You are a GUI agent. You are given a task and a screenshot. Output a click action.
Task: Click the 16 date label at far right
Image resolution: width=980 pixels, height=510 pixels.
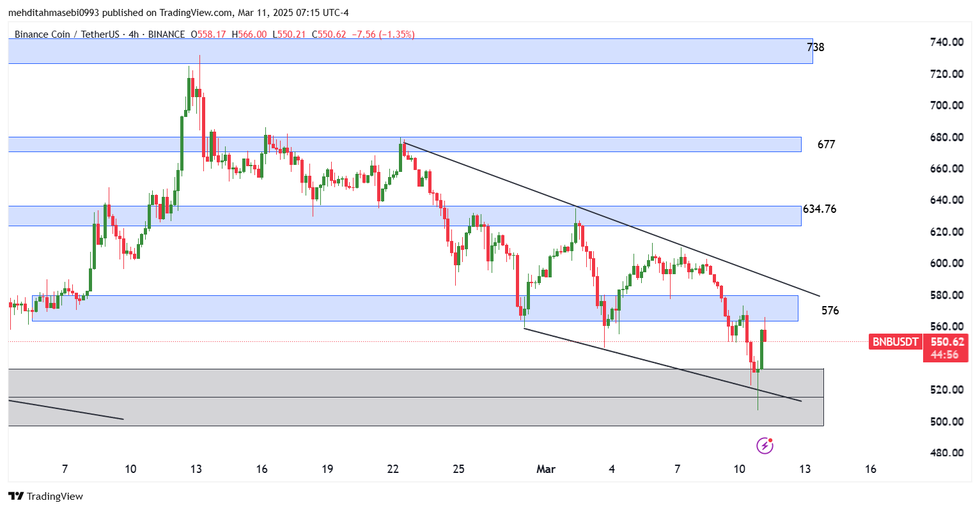[x=871, y=469]
